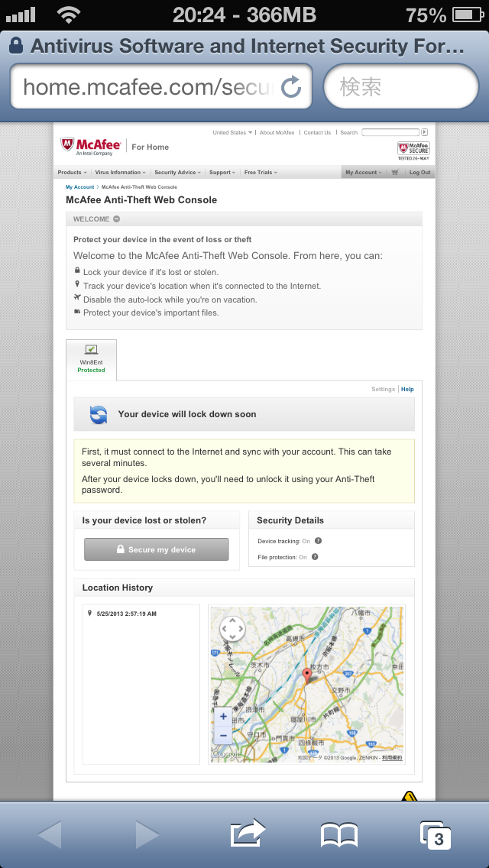Click the map pan direction control
The width and height of the screenshot is (489, 868).
click(x=232, y=629)
